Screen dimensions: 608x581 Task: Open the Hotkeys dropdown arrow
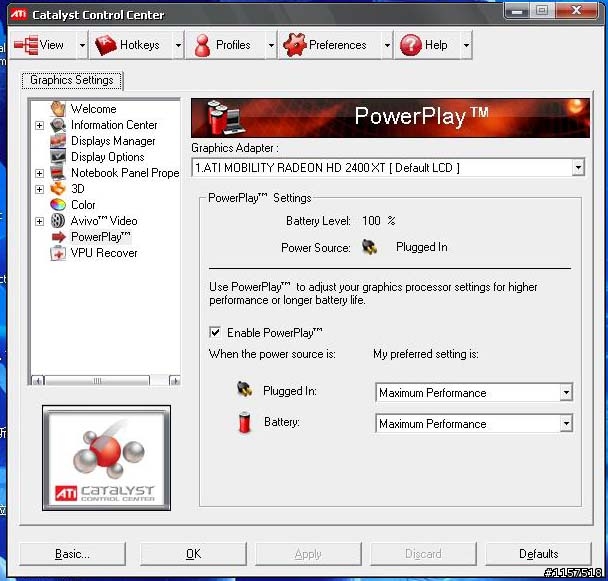point(178,45)
